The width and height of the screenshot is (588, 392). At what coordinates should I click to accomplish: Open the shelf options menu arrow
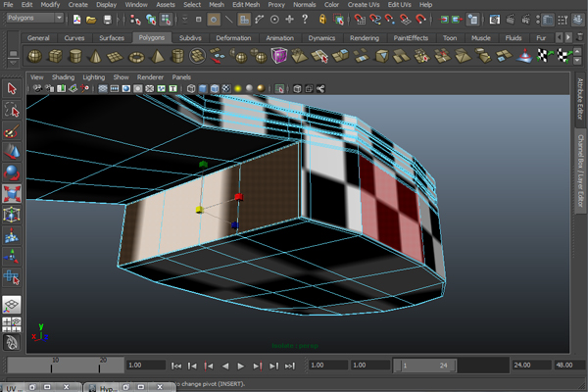[x=13, y=63]
